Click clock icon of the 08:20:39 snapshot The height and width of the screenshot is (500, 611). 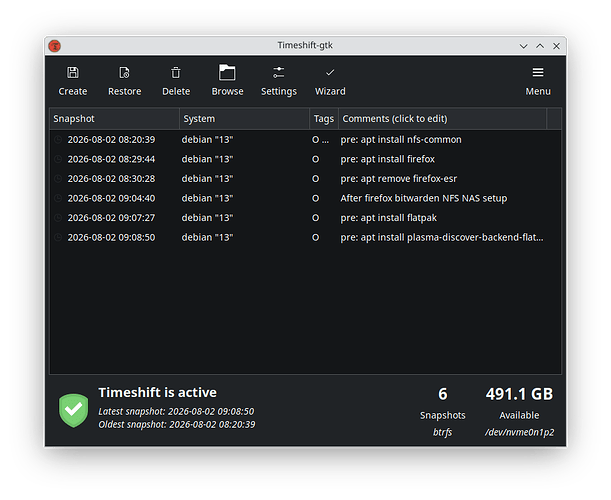click(x=58, y=140)
